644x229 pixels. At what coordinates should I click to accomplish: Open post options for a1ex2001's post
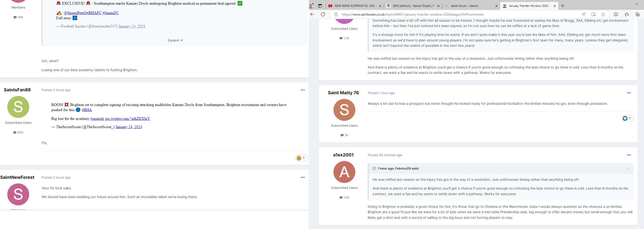629,155
